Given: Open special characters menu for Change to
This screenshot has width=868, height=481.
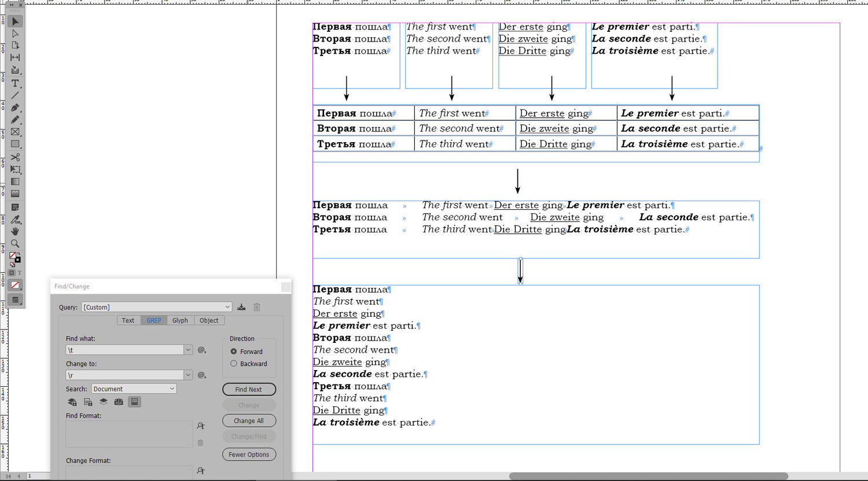Looking at the screenshot, I should pyautogui.click(x=202, y=375).
